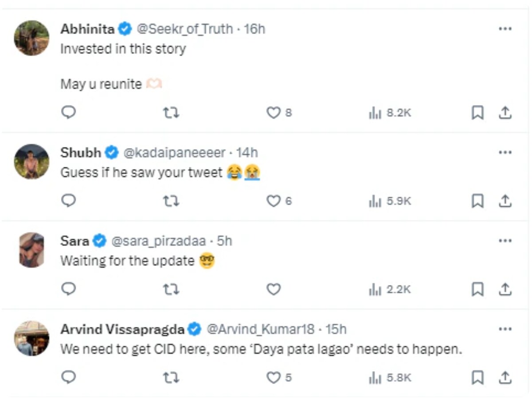Reply to Abhinita's tweet
This screenshot has height=399, width=532.
(x=68, y=113)
